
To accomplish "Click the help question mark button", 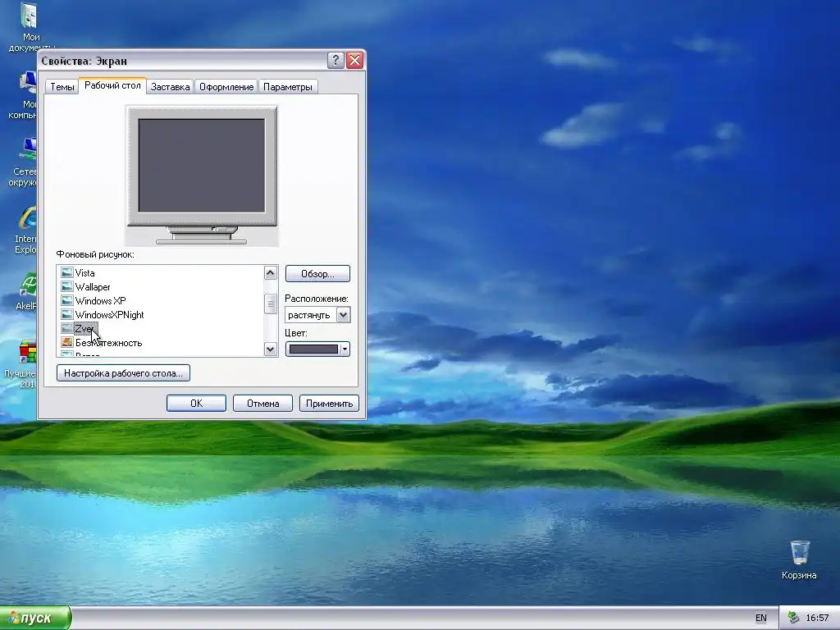I will coord(336,60).
